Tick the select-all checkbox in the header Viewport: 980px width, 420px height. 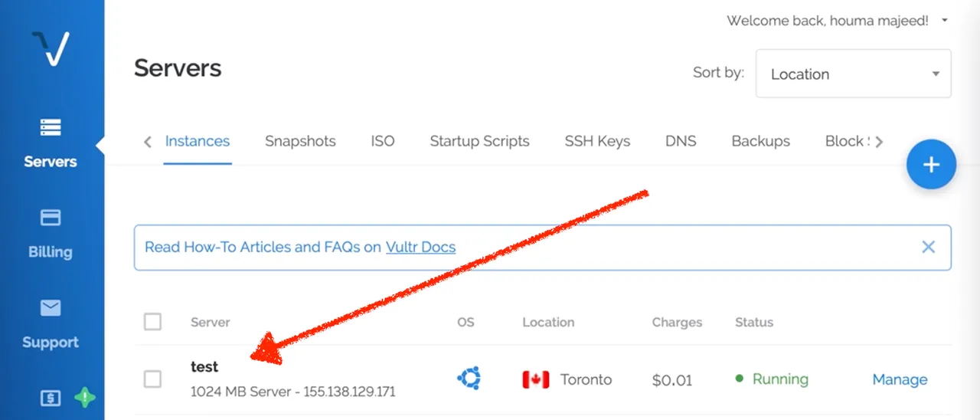(x=153, y=322)
